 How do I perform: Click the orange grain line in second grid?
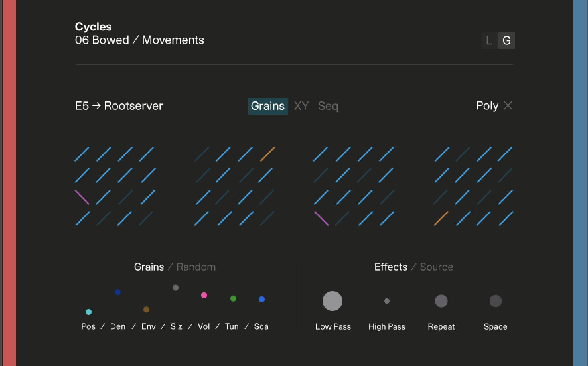[x=267, y=154]
